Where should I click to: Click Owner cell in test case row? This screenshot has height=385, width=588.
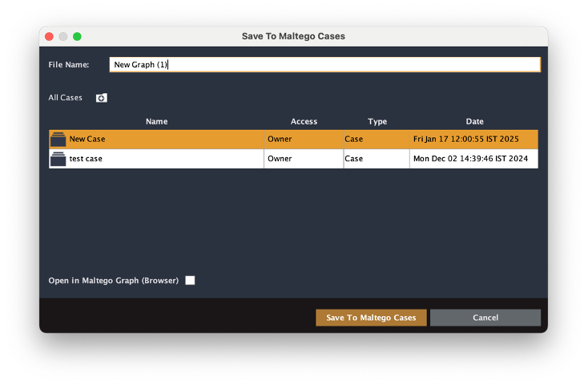click(x=304, y=159)
